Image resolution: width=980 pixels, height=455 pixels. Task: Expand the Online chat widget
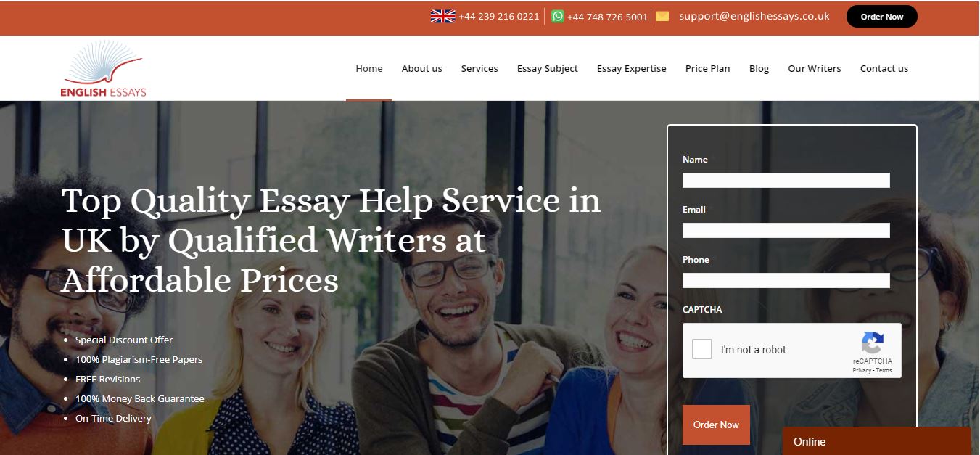point(876,441)
